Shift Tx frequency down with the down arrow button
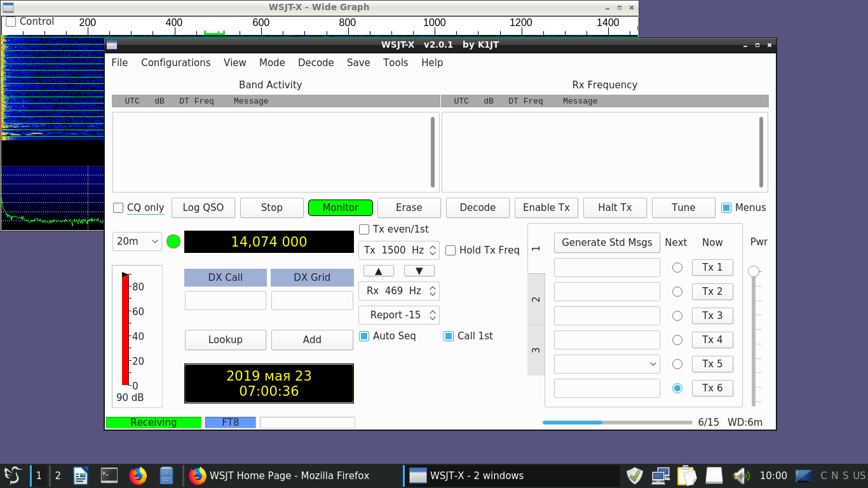Image resolution: width=868 pixels, height=488 pixels. click(x=419, y=271)
